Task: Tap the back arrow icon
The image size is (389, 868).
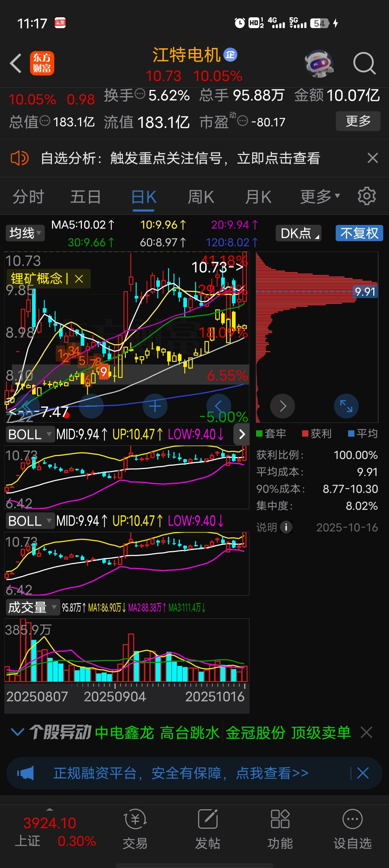Action: tap(16, 63)
